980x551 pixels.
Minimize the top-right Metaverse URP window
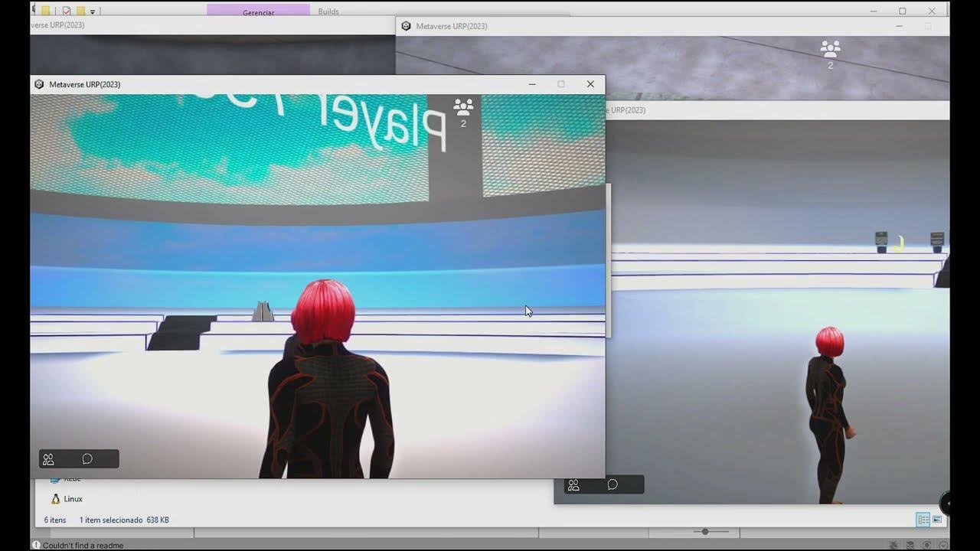coord(899,26)
